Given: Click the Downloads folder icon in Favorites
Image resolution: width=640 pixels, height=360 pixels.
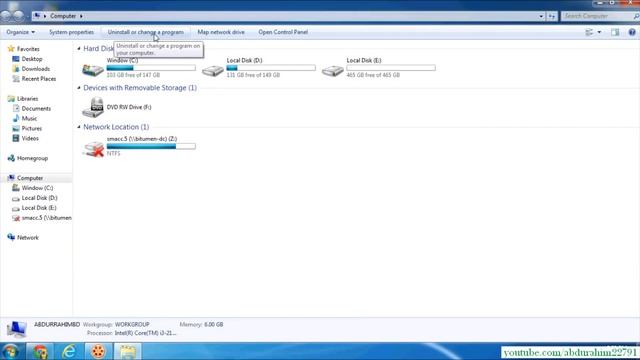Looking at the screenshot, I should pyautogui.click(x=16, y=69).
